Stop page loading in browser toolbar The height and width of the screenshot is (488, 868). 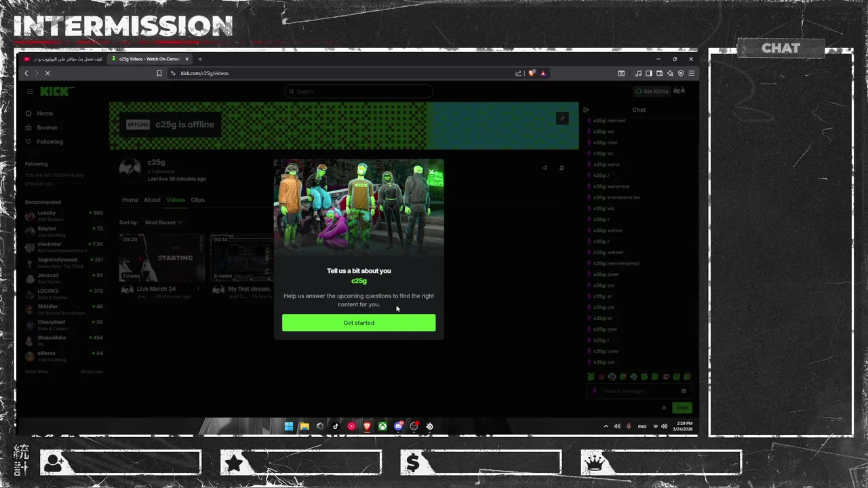(x=47, y=73)
